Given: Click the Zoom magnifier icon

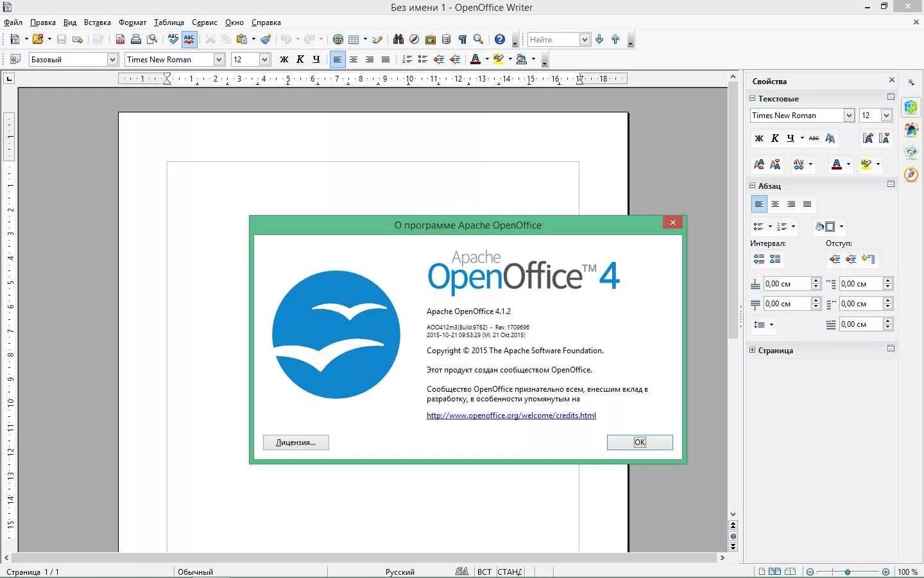Looking at the screenshot, I should 479,39.
